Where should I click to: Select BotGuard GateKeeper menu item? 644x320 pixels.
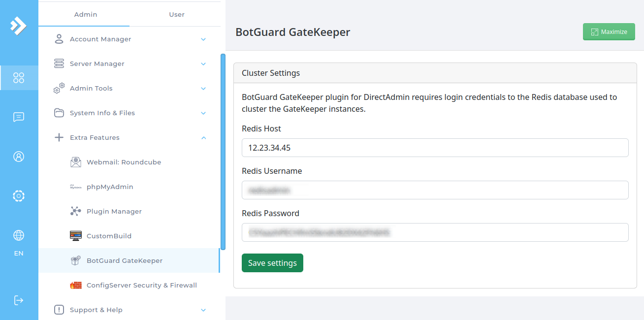(x=129, y=260)
